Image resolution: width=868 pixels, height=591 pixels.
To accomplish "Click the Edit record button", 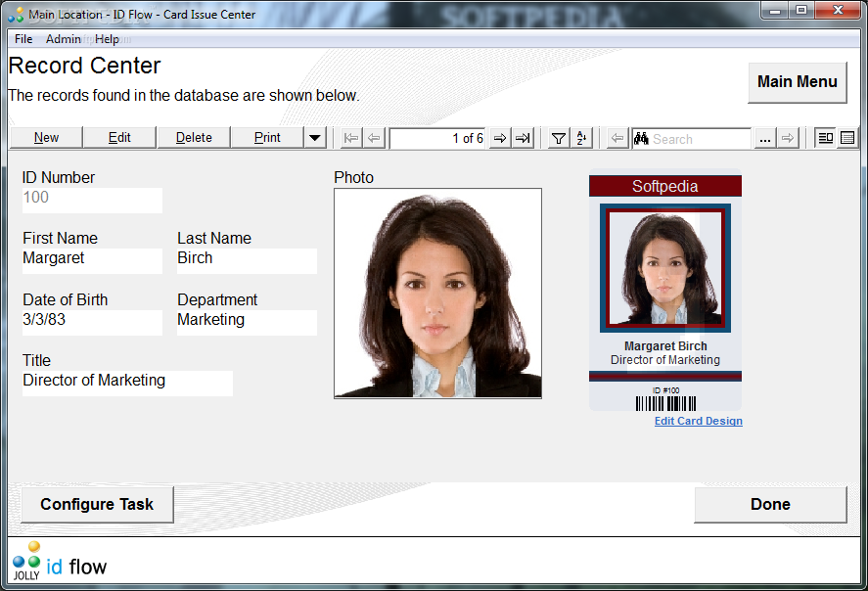I will [x=119, y=137].
